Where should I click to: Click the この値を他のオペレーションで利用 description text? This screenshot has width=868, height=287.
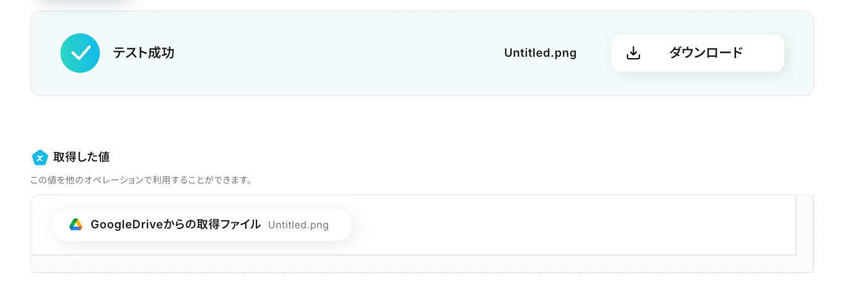141,180
